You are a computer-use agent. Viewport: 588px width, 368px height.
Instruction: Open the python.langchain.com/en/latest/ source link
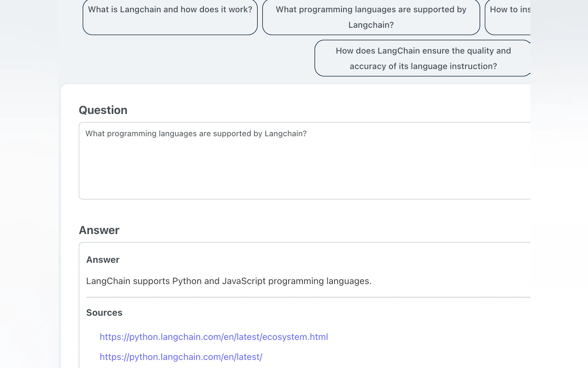click(181, 357)
